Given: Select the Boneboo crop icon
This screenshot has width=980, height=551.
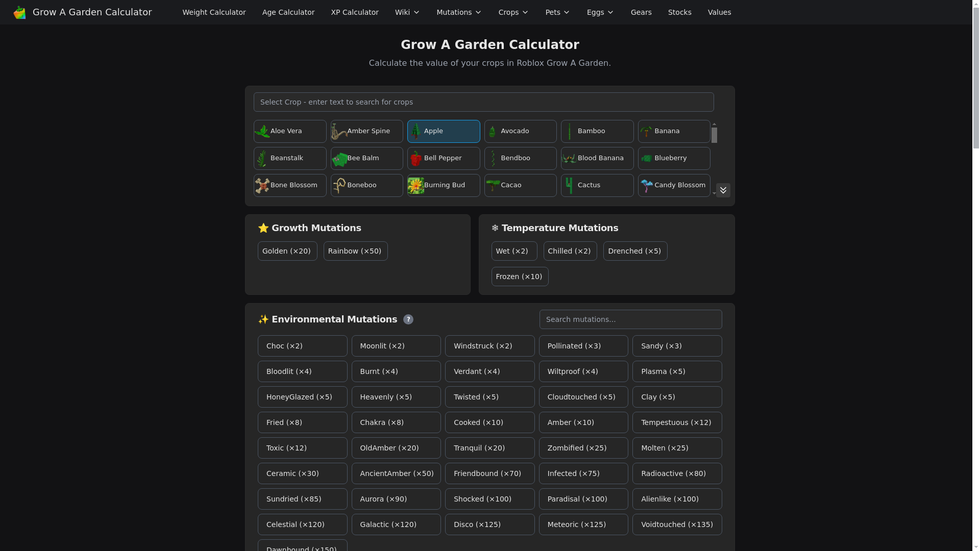Looking at the screenshot, I should point(339,186).
